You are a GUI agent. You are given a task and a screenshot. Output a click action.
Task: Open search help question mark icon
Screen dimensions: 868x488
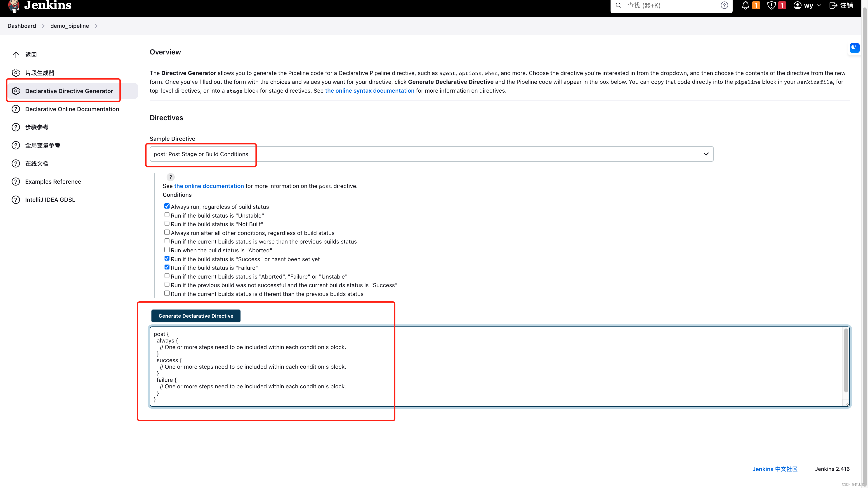(x=724, y=5)
